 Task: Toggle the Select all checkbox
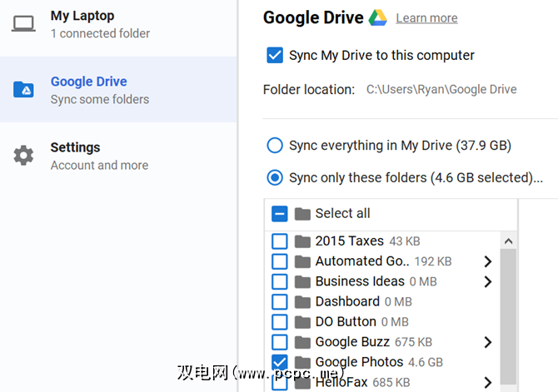(280, 214)
